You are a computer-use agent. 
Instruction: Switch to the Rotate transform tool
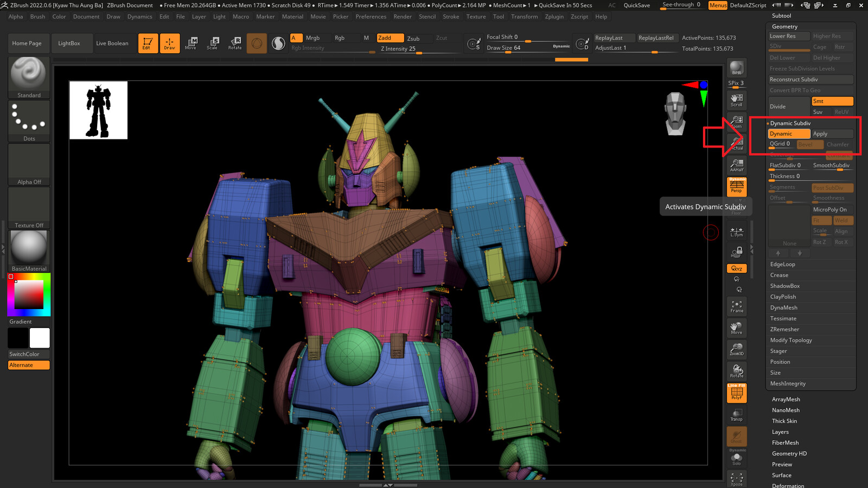(234, 43)
